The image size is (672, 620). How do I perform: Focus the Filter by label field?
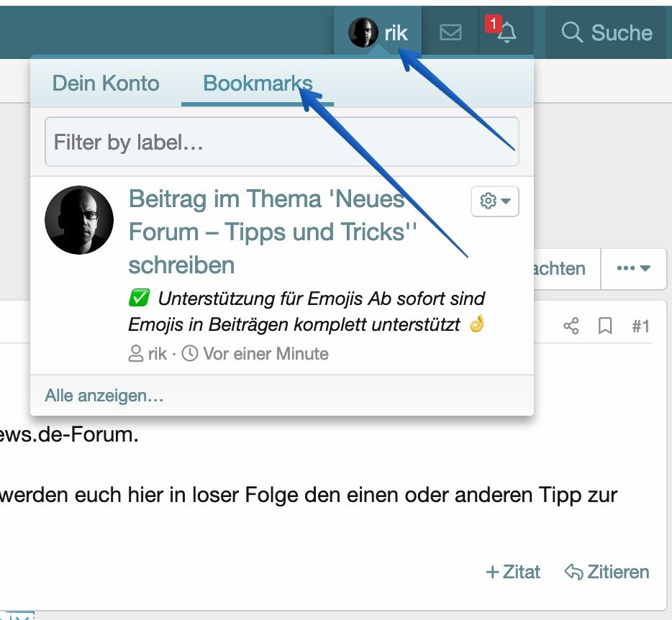click(281, 142)
